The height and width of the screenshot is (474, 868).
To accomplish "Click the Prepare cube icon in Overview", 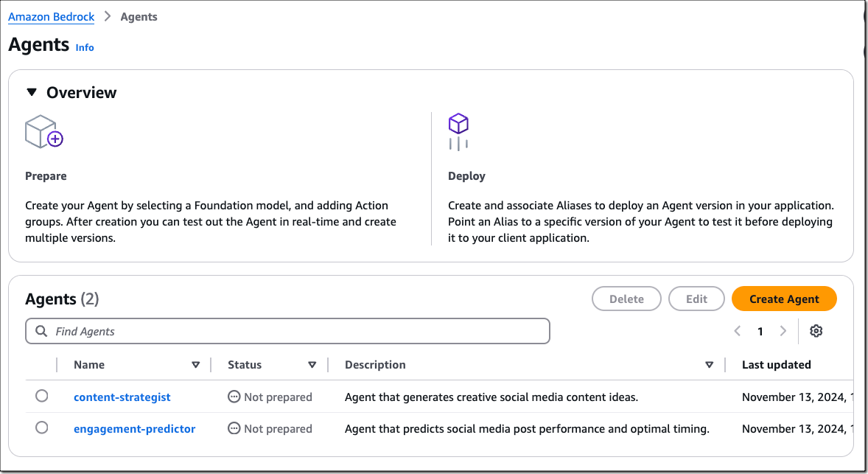I will [x=43, y=131].
